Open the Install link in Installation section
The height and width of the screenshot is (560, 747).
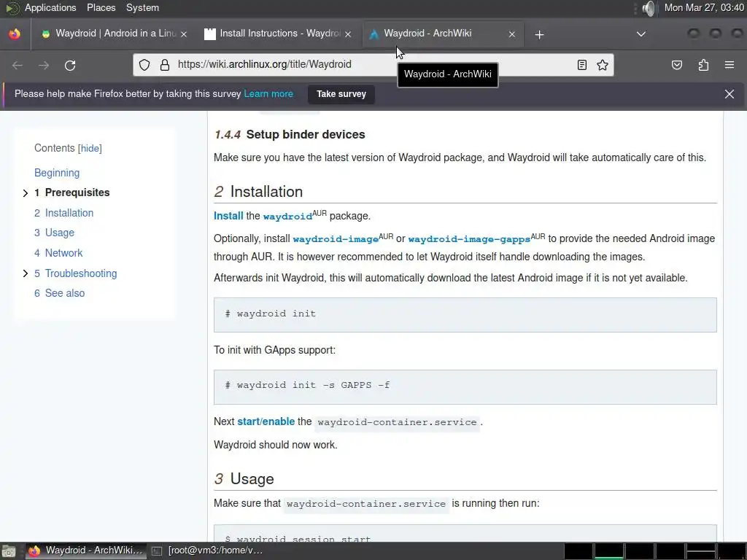coord(228,216)
